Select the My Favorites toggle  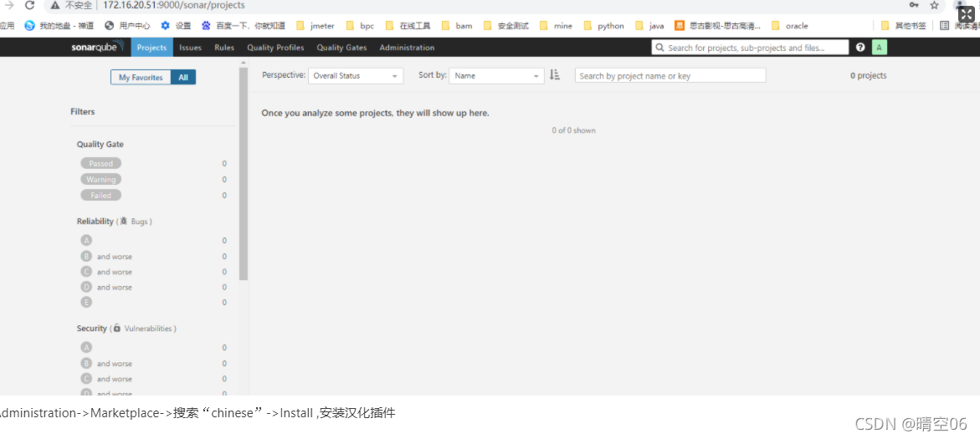pos(141,78)
